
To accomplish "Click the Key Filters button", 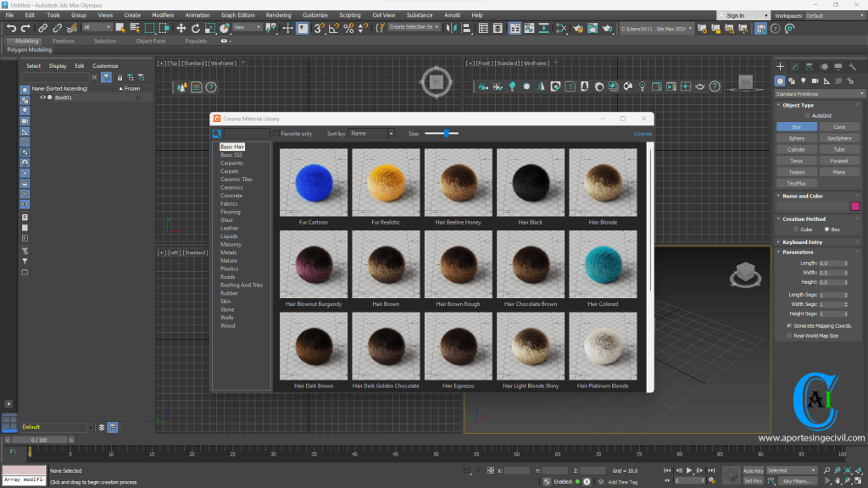I will [797, 481].
